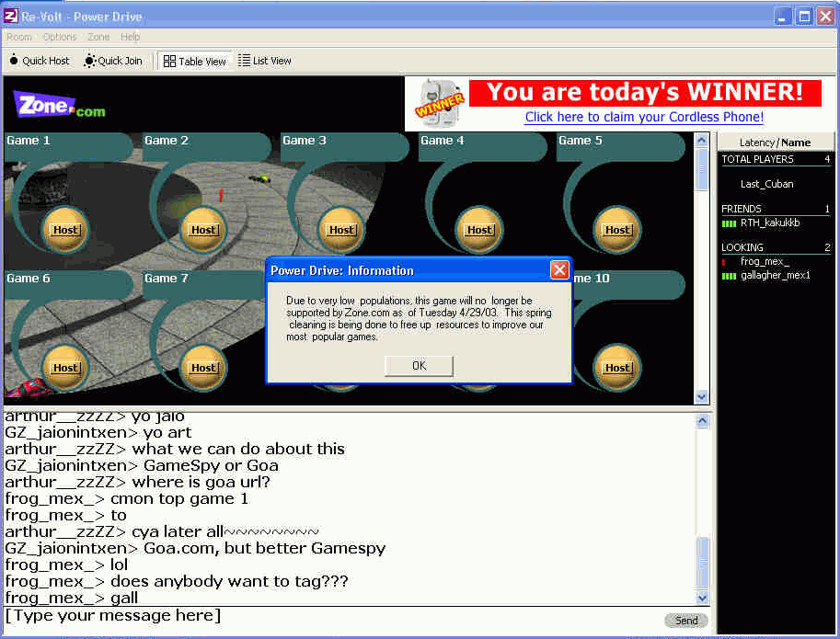Image resolution: width=840 pixels, height=639 pixels.
Task: Host Game 4 table
Action: point(479,230)
